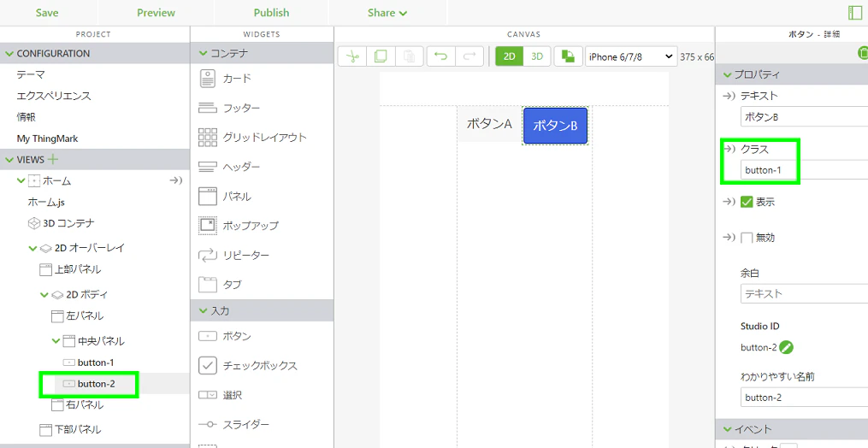Collapse the 入力 widgets section
868x448 pixels.
(x=204, y=310)
